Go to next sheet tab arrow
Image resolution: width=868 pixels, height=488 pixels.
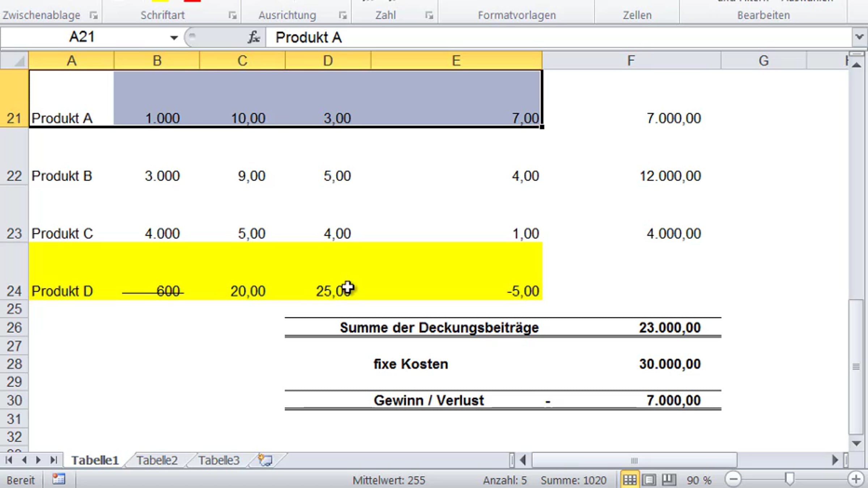tap(38, 460)
